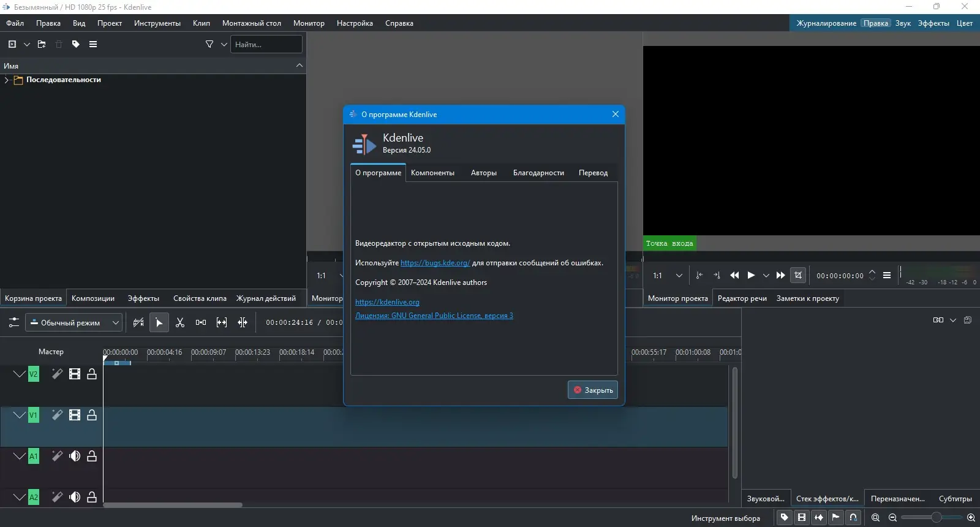Click the compare icon in effect stack panel

(938, 320)
